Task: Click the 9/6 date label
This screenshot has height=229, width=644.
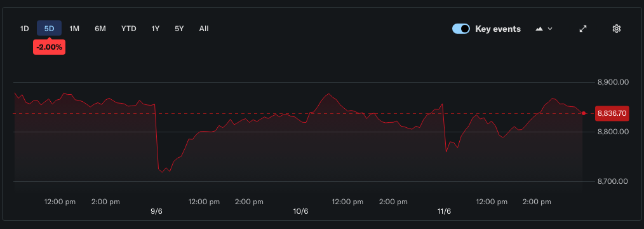Action: coord(156,211)
